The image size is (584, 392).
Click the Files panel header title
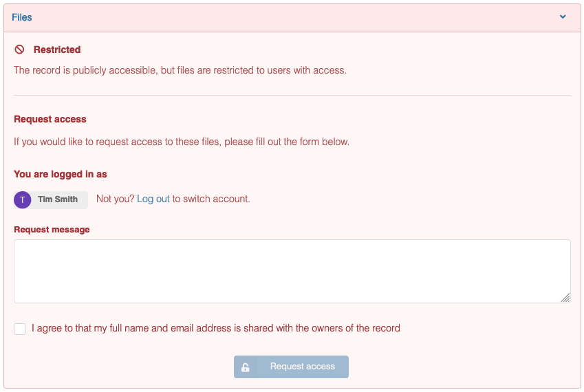click(x=21, y=17)
